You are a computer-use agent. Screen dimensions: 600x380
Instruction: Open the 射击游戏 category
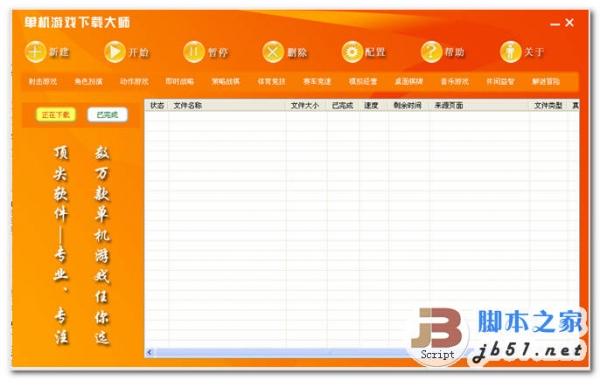[x=42, y=82]
